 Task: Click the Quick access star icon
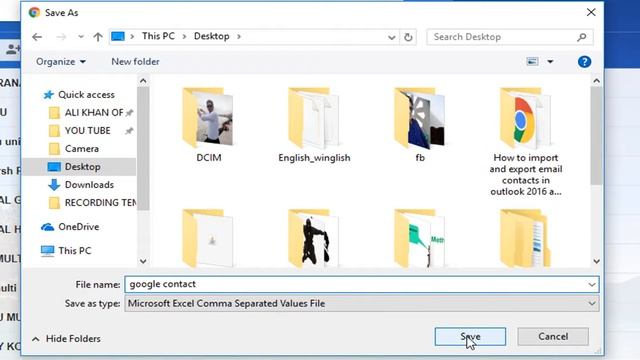click(x=49, y=95)
